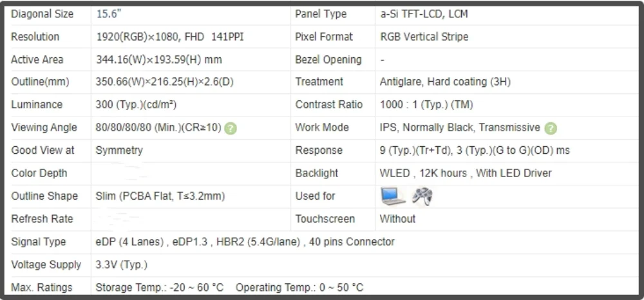The width and height of the screenshot is (644, 300).
Task: Select the 1920(RGB)×1080, FHD 141PPI value
Action: coord(169,37)
